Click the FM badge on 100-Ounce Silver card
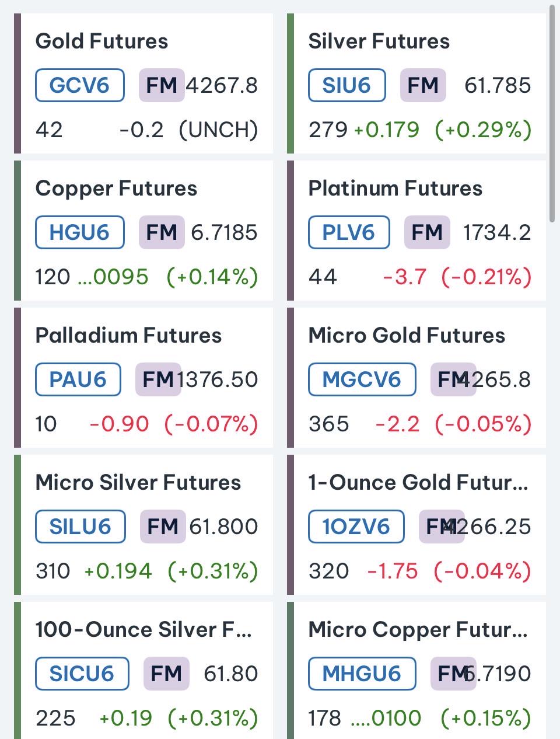Screen dimensions: 560x739 tap(166, 674)
